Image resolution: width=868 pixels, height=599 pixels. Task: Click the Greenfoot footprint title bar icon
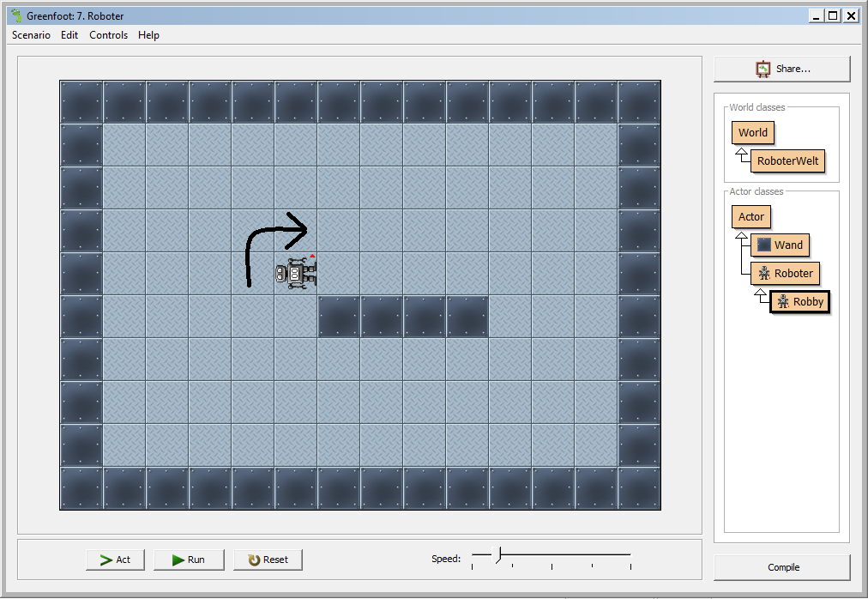click(16, 15)
